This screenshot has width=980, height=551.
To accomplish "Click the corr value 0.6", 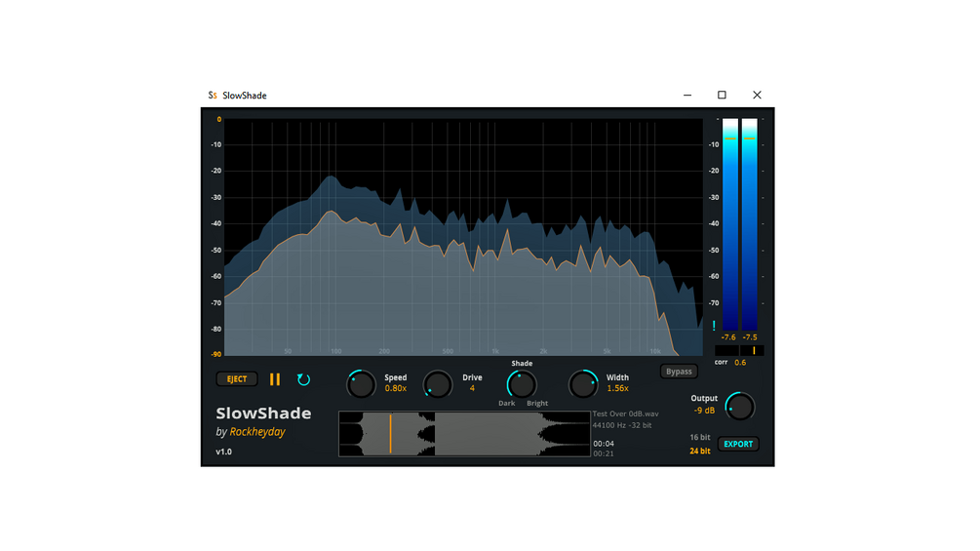I will point(740,363).
